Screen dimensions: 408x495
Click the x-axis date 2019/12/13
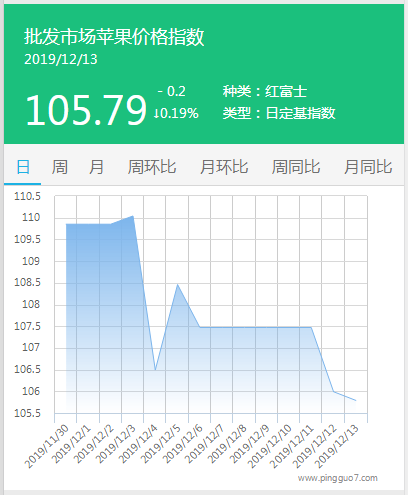point(336,447)
